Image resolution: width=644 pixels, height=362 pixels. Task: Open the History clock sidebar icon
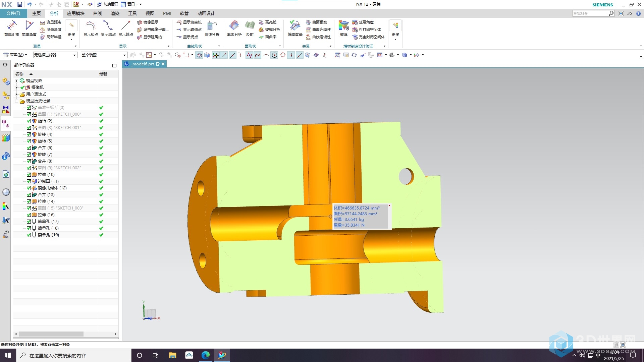[x=6, y=192]
